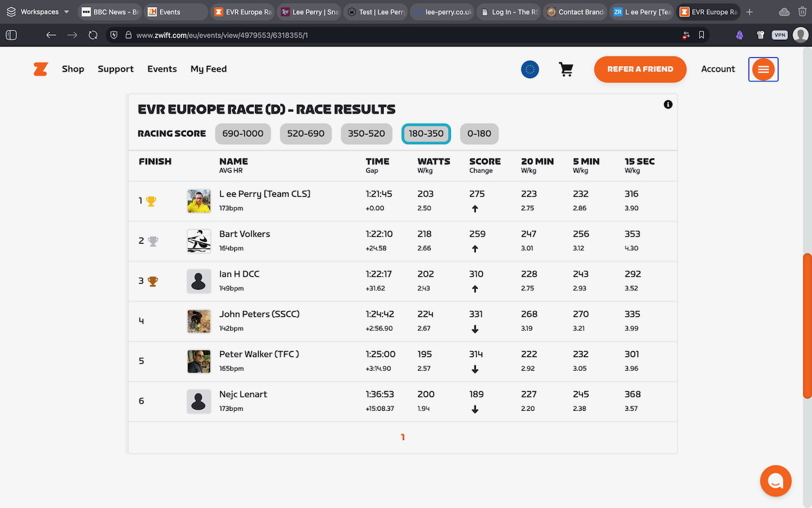Click the race results info icon
This screenshot has height=508, width=812.
click(x=668, y=105)
